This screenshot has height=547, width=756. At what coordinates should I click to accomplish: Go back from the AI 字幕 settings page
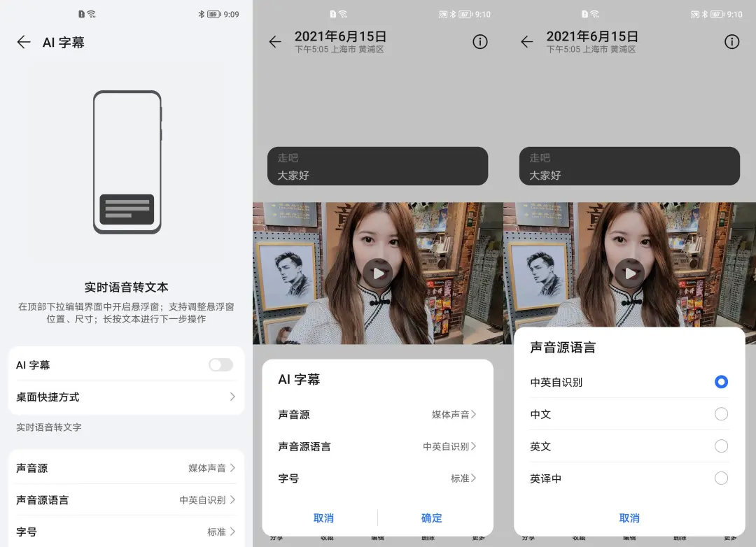[24, 43]
